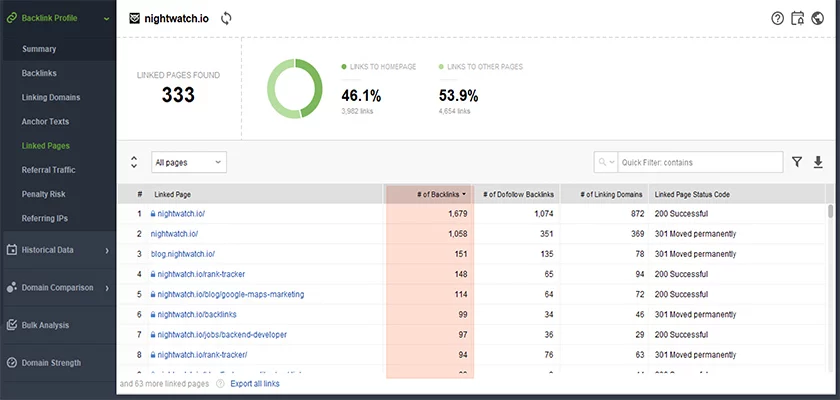Image resolution: width=840 pixels, height=400 pixels.
Task: Click the Bulk Analysis checklist icon
Action: pyautogui.click(x=11, y=325)
